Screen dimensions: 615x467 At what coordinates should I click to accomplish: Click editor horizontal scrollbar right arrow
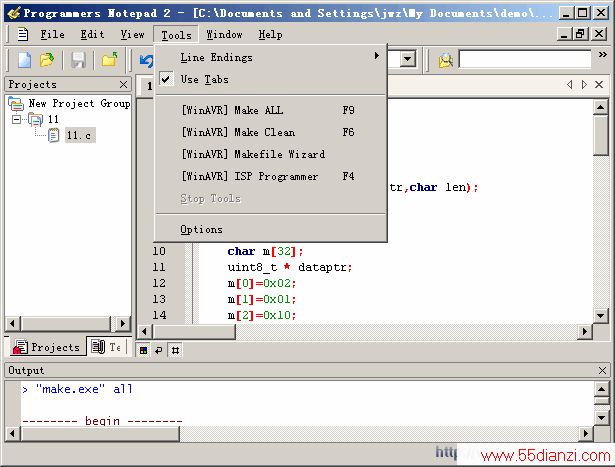pyautogui.click(x=585, y=332)
